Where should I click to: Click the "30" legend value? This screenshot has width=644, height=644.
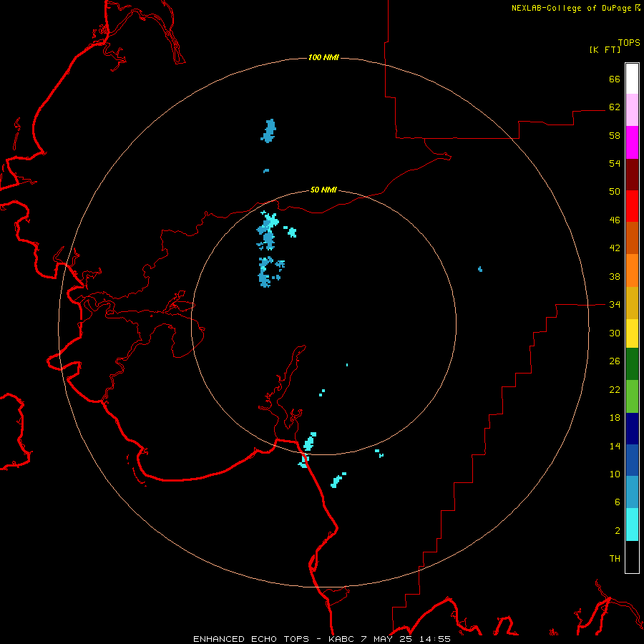[x=615, y=333]
